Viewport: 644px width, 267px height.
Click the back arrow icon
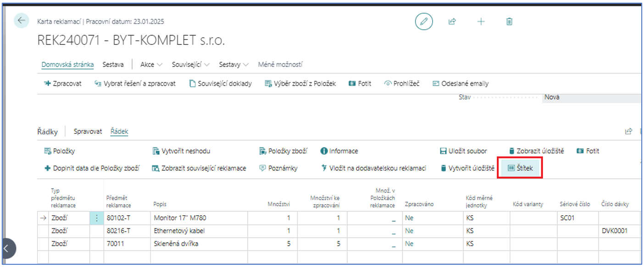pyautogui.click(x=22, y=21)
